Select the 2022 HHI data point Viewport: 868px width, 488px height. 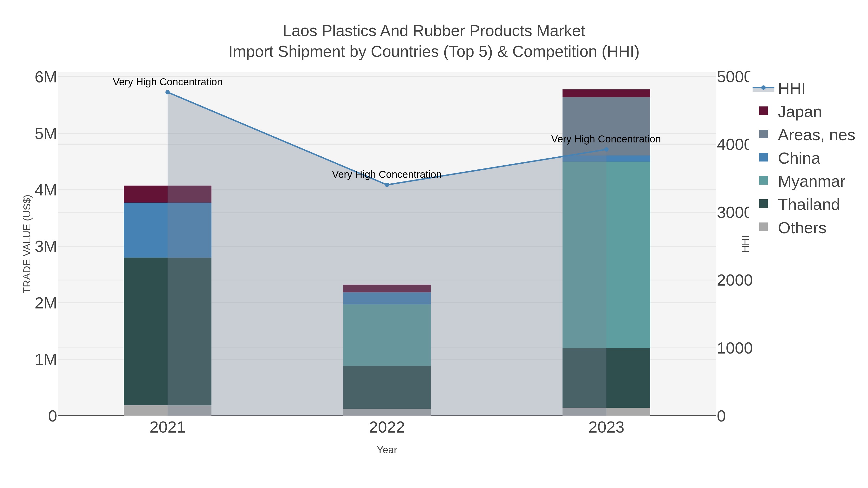[x=387, y=185]
